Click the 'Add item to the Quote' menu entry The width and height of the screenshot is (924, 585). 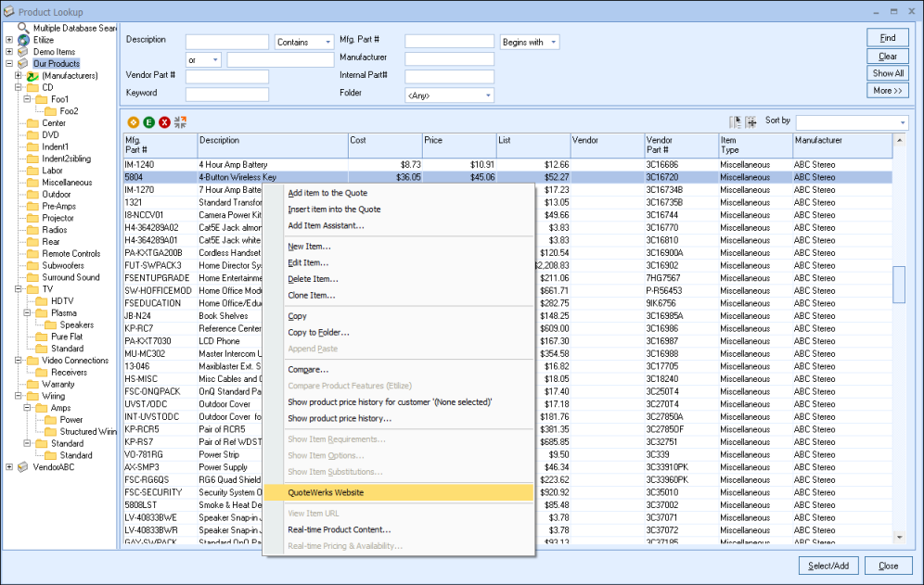pos(327,193)
